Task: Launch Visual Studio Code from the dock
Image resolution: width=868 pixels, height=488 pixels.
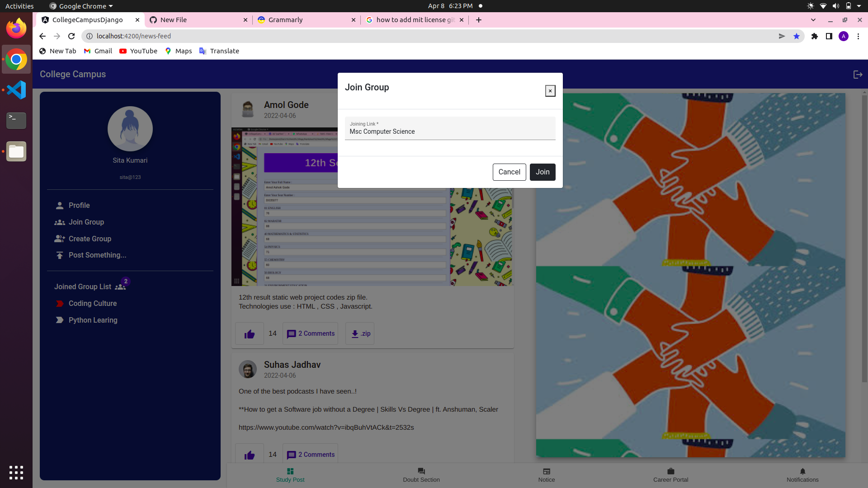Action: [x=16, y=90]
